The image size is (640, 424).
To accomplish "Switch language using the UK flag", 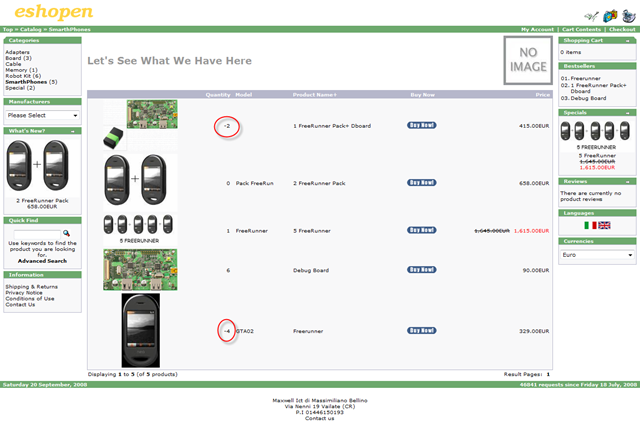I will tap(604, 225).
